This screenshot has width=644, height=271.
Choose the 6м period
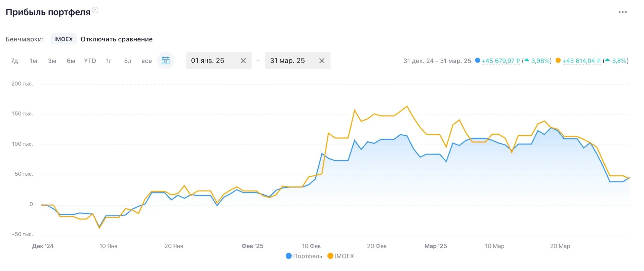click(x=71, y=61)
